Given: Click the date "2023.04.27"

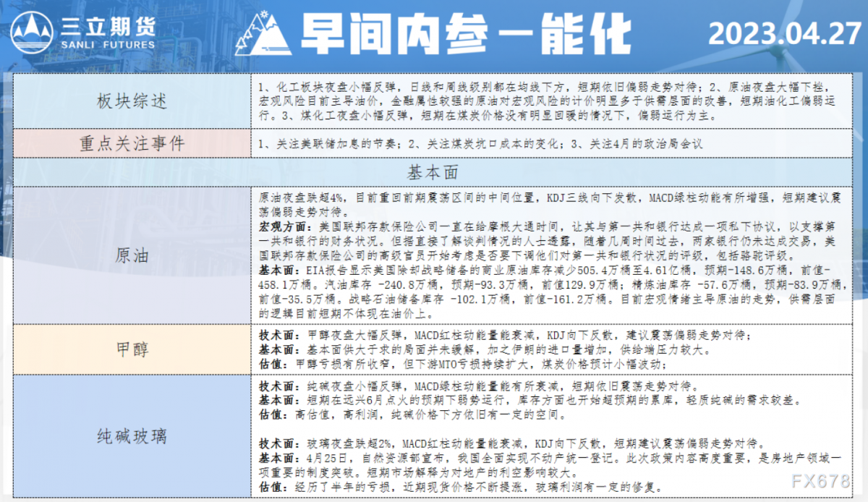Looking at the screenshot, I should pyautogui.click(x=784, y=34).
